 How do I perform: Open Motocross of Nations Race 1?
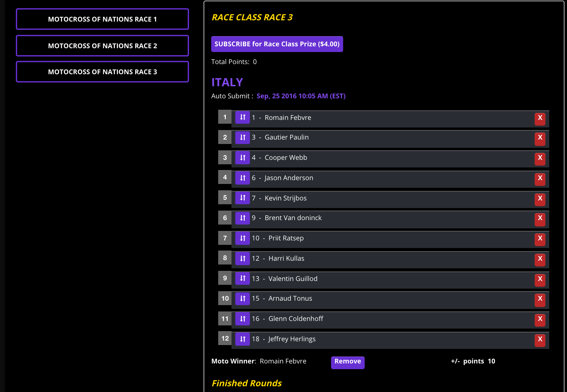(x=102, y=19)
